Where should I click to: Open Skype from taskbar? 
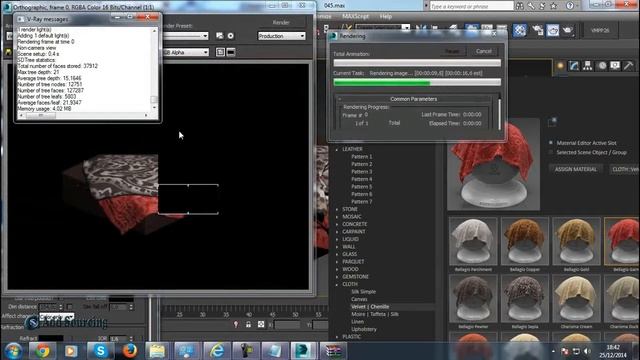[x=100, y=351]
